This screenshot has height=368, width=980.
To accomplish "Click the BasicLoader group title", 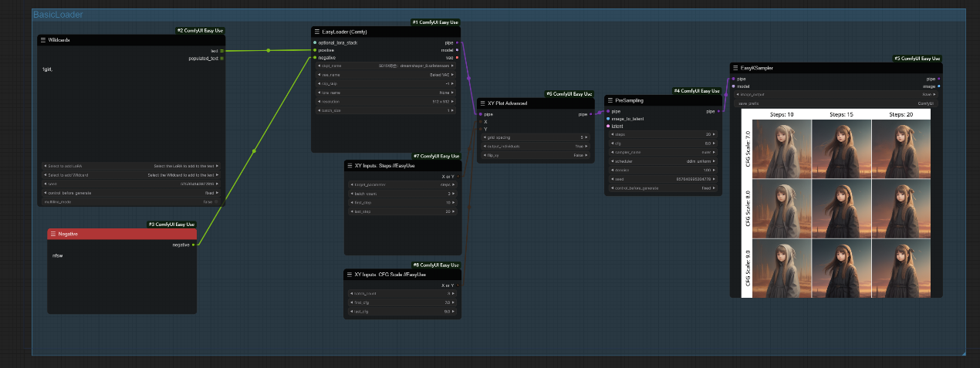I will (58, 15).
